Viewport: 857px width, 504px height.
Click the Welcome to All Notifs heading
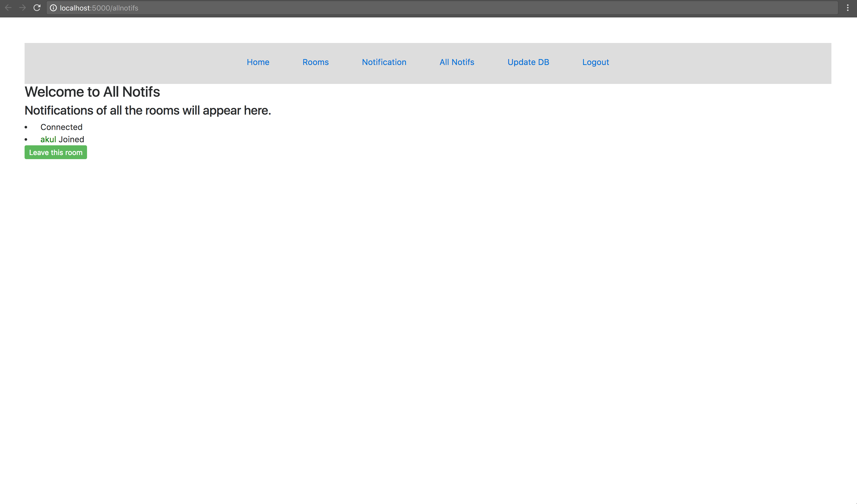92,92
